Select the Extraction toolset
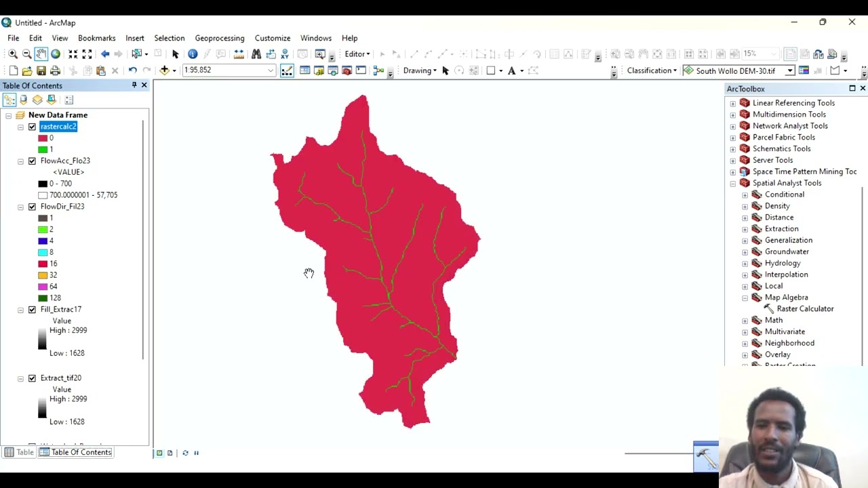Screen dimensions: 868x488 pos(781,229)
